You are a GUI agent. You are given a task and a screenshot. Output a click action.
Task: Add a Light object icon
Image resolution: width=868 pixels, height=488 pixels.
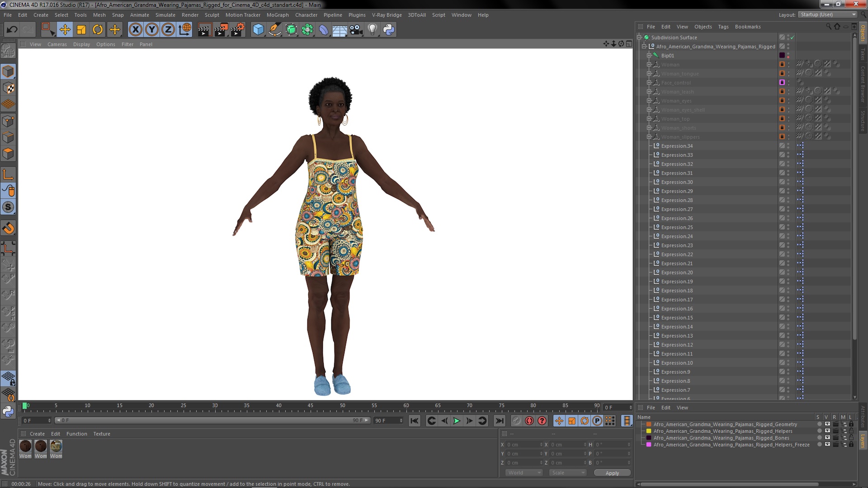pos(372,30)
